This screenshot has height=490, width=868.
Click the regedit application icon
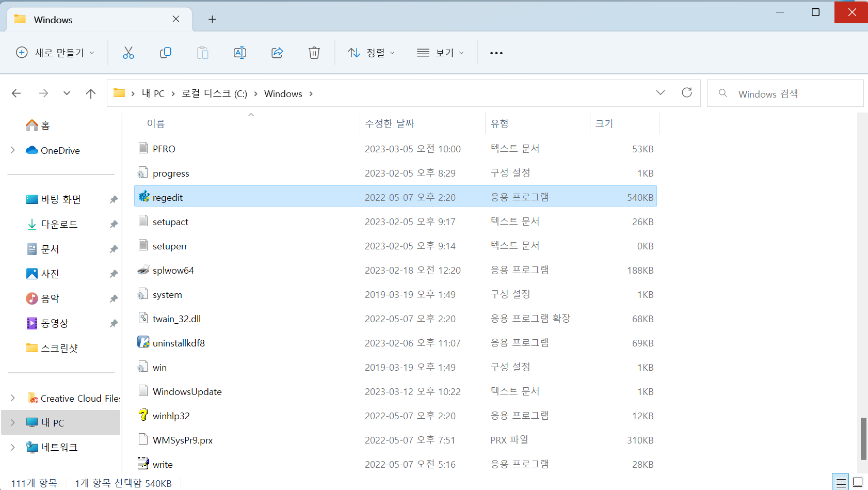144,197
